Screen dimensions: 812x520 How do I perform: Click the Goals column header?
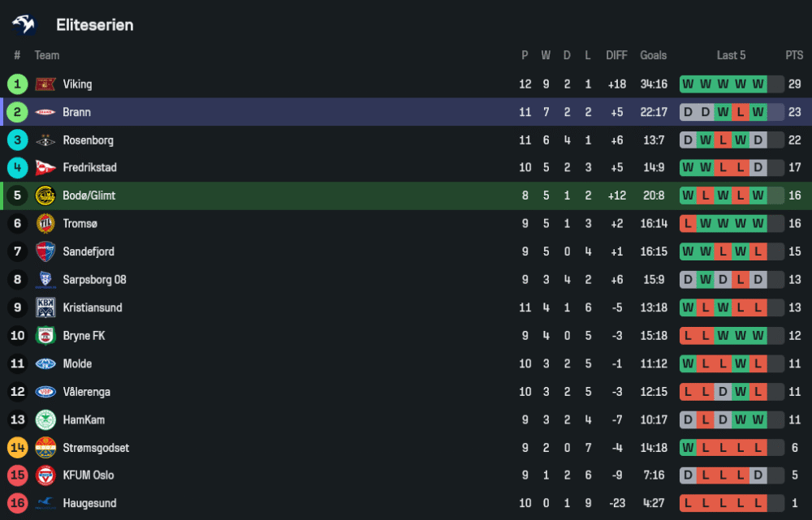[653, 55]
